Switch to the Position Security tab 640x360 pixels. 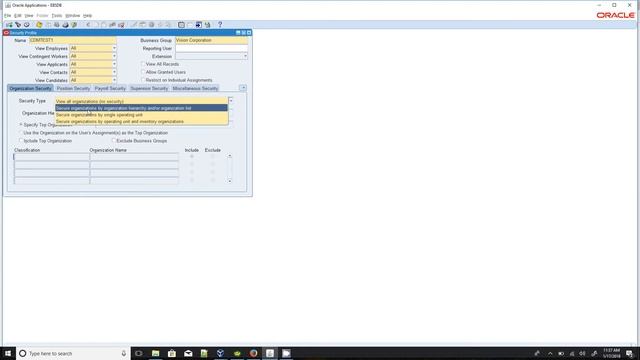pyautogui.click(x=73, y=88)
